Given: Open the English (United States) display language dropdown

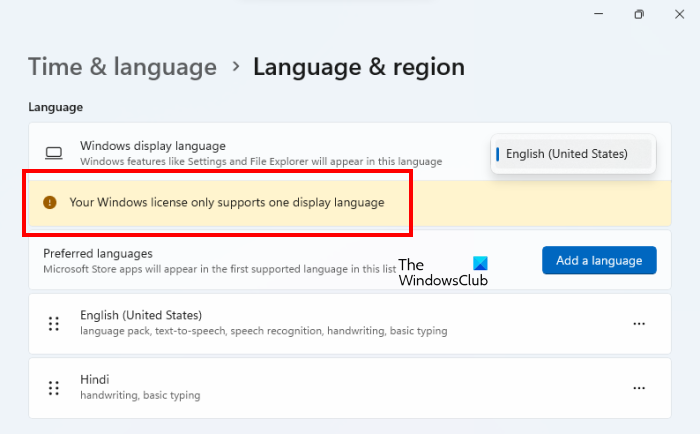Looking at the screenshot, I should [573, 154].
